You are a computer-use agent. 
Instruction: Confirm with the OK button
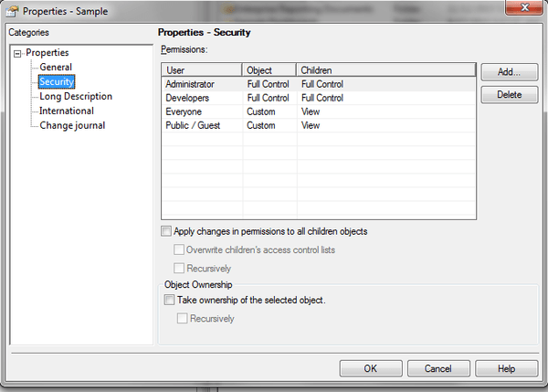[371, 368]
